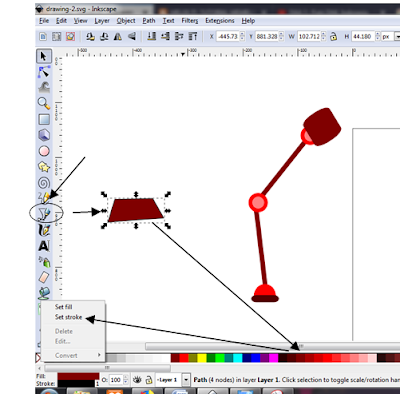Click the Select All objects toolbar icon
This screenshot has height=394, width=400.
[x=43, y=36]
